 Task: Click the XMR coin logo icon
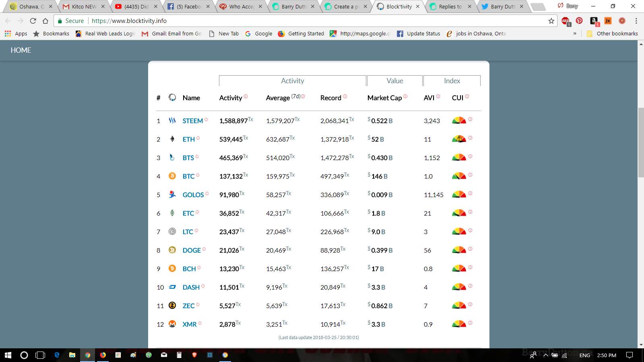172,324
